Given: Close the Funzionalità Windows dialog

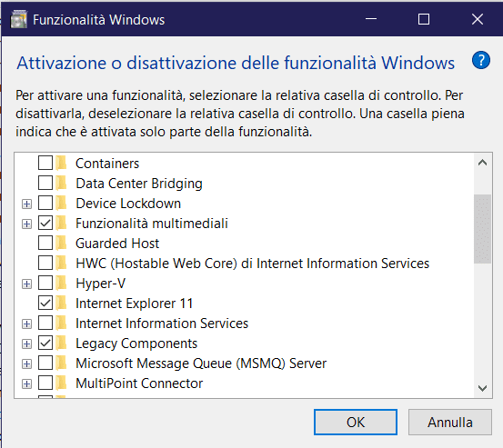Looking at the screenshot, I should [x=478, y=19].
